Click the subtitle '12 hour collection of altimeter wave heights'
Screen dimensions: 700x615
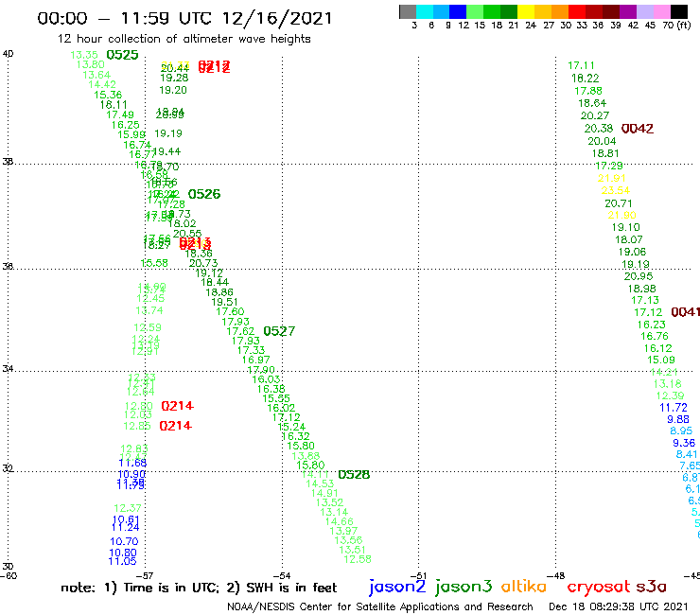184,39
